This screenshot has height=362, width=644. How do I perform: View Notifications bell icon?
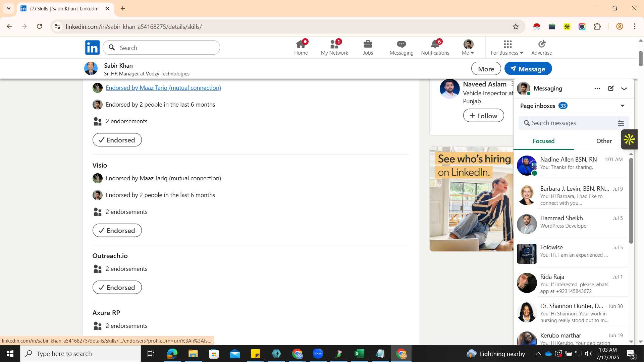(x=435, y=47)
